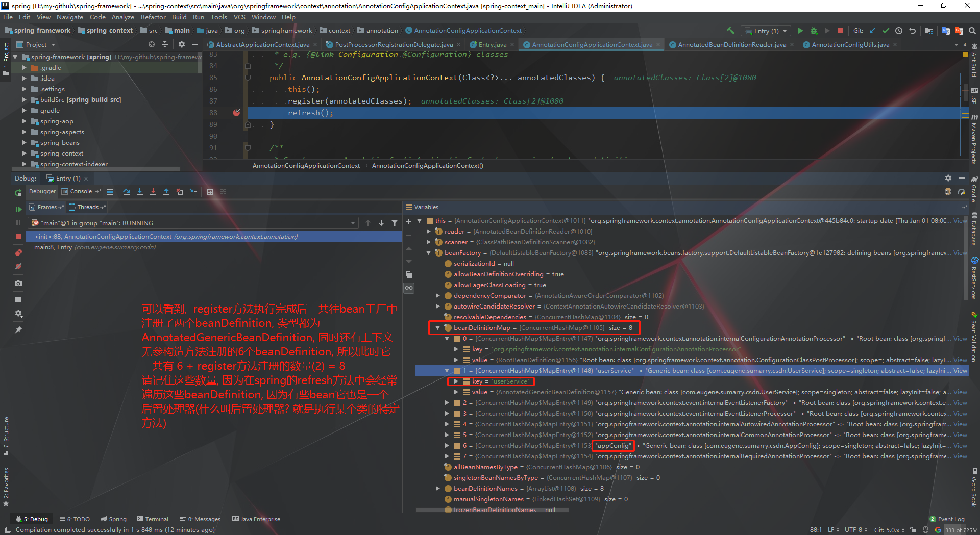980x535 pixels.
Task: Toggle Show Watches glasses icon in Variables
Action: pyautogui.click(x=409, y=288)
